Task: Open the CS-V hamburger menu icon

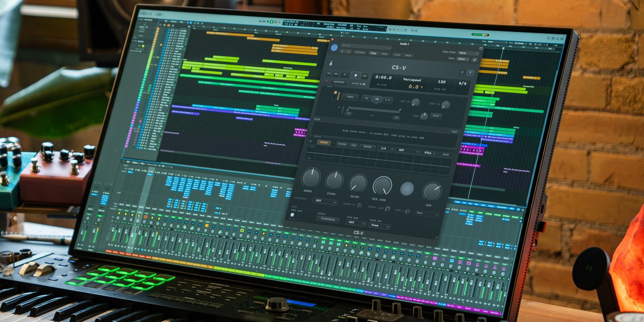Action: [462, 72]
